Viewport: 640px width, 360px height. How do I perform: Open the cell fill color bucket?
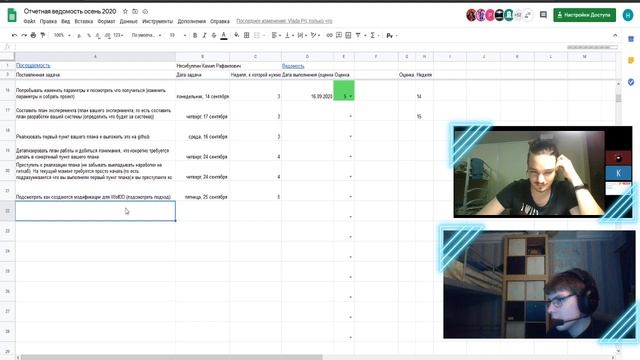pos(236,36)
